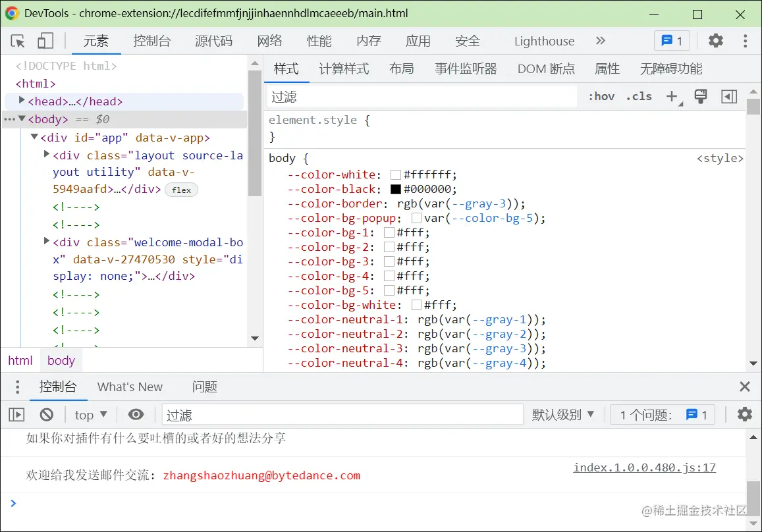The height and width of the screenshot is (532, 762).
Task: Open the issues counter badge in toolbar
Action: pos(672,41)
